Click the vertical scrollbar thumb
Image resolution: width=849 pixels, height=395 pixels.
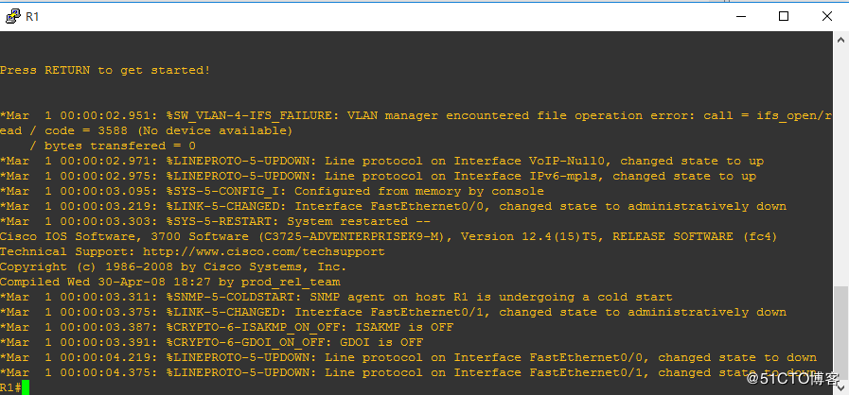pos(841,333)
